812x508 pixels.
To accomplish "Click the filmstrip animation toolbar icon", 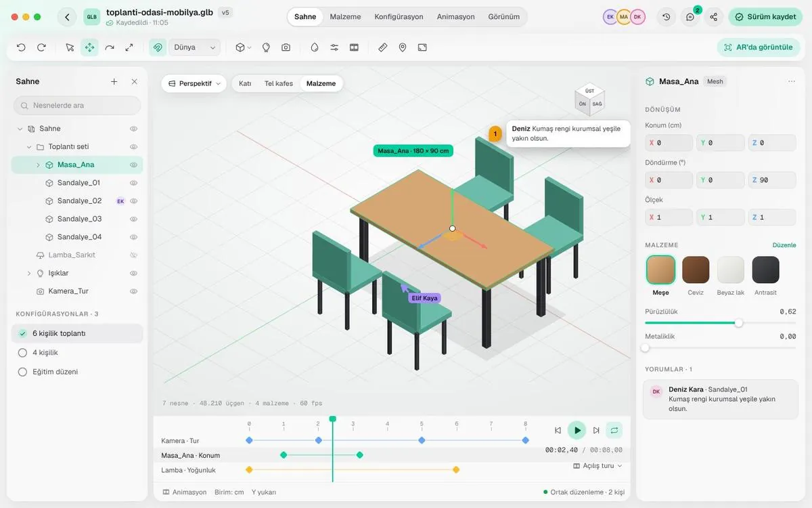I will 354,47.
